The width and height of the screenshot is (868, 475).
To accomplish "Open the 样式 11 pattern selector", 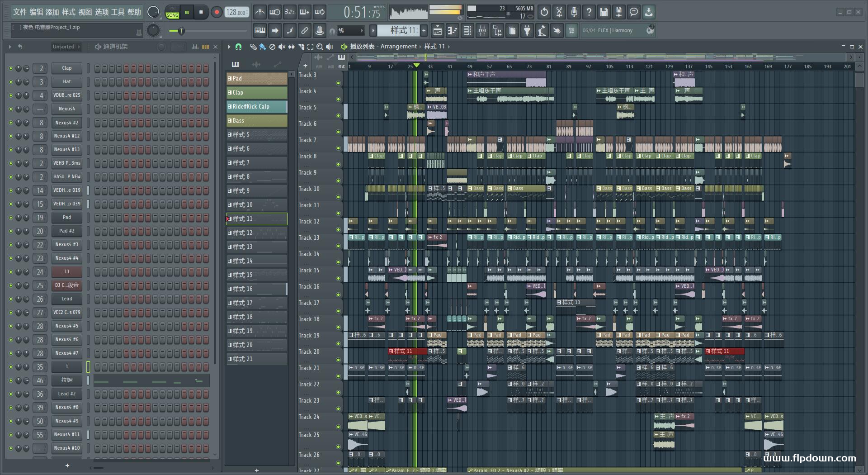I will [x=398, y=31].
